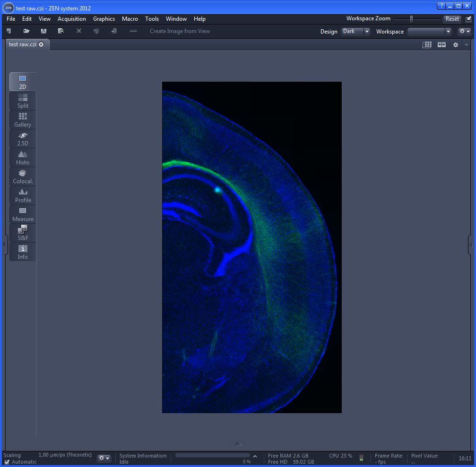Expand the right tool area handle
Screen dimensions: 476x467
point(471,245)
